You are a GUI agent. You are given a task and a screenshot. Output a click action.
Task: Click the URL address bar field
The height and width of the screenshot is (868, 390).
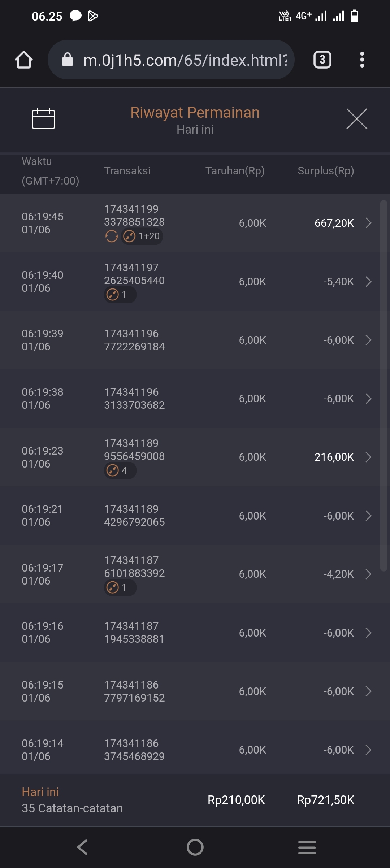(184, 60)
